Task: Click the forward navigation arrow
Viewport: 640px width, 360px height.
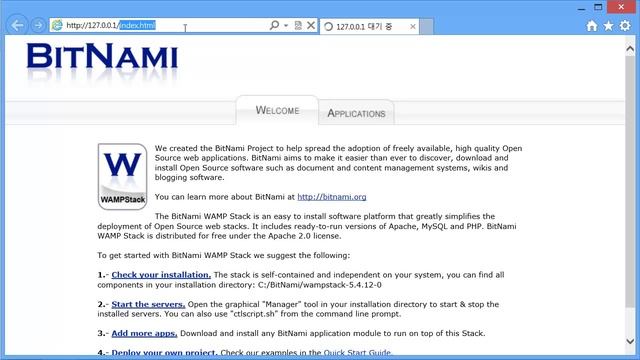Action: pos(38,25)
